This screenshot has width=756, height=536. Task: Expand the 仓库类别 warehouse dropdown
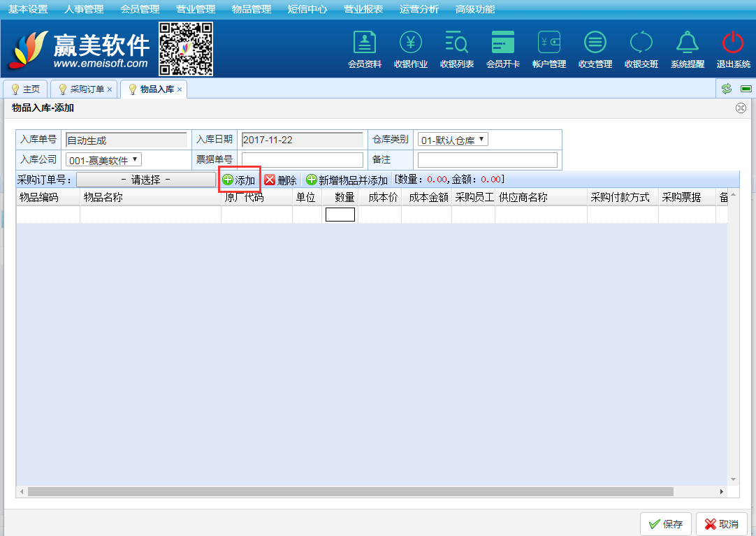coord(453,140)
